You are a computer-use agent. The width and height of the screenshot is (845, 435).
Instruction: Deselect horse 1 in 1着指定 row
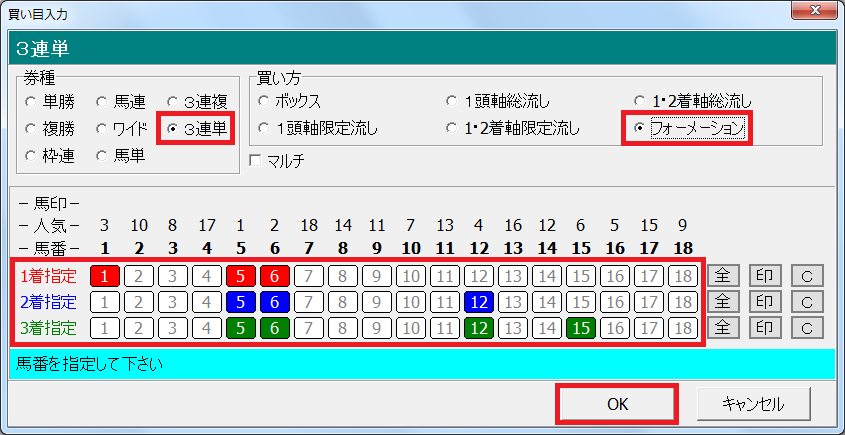(x=105, y=277)
